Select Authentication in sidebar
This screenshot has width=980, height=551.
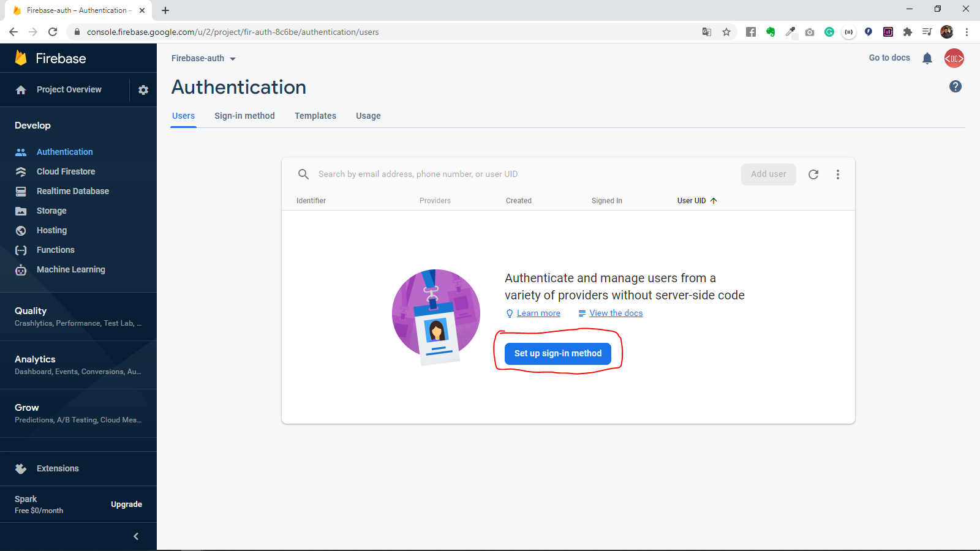(65, 152)
